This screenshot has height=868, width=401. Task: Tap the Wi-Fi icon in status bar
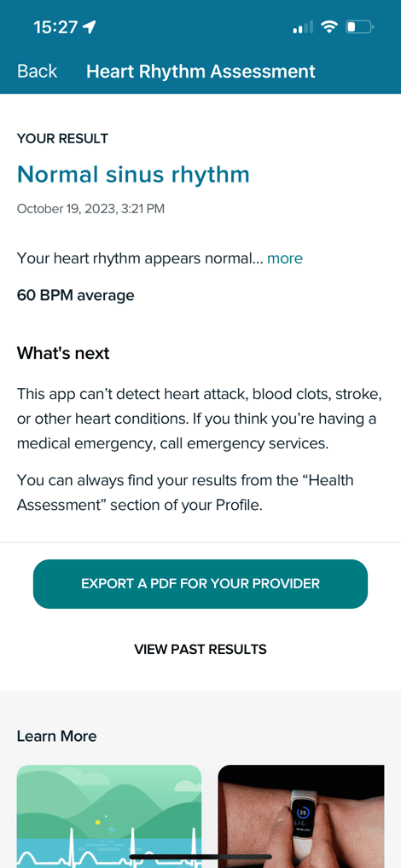click(x=330, y=26)
